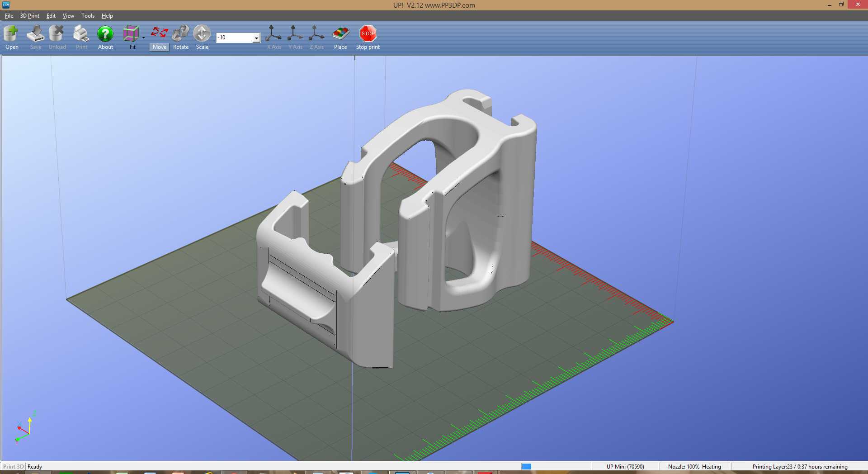Choose the Y Axis button
Viewport: 868px width, 474px height.
[295, 37]
